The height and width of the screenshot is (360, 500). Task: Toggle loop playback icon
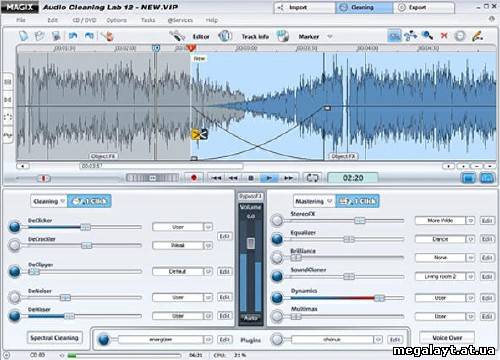click(x=312, y=178)
